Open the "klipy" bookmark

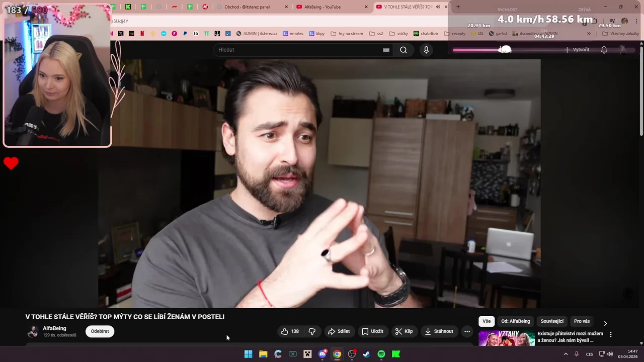pos(316,34)
